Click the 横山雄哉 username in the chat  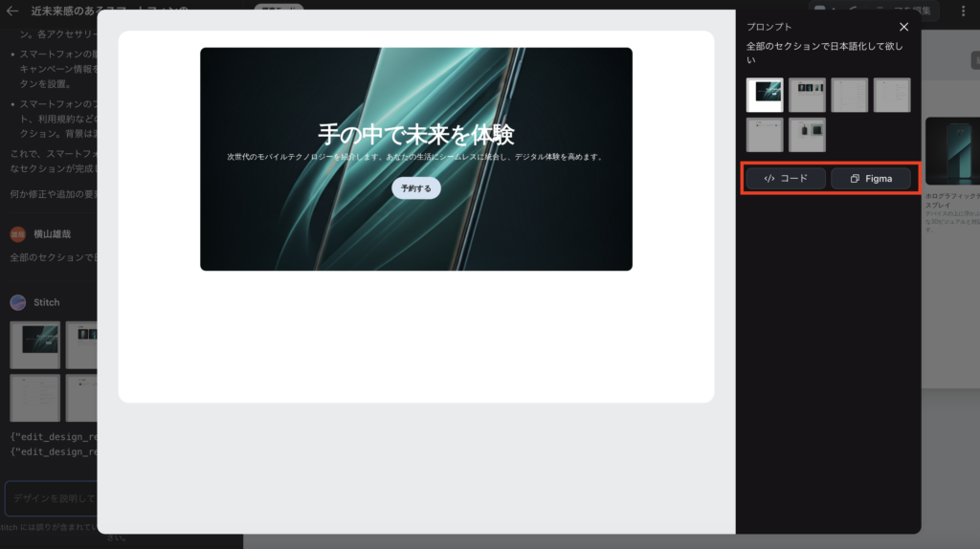[52, 234]
